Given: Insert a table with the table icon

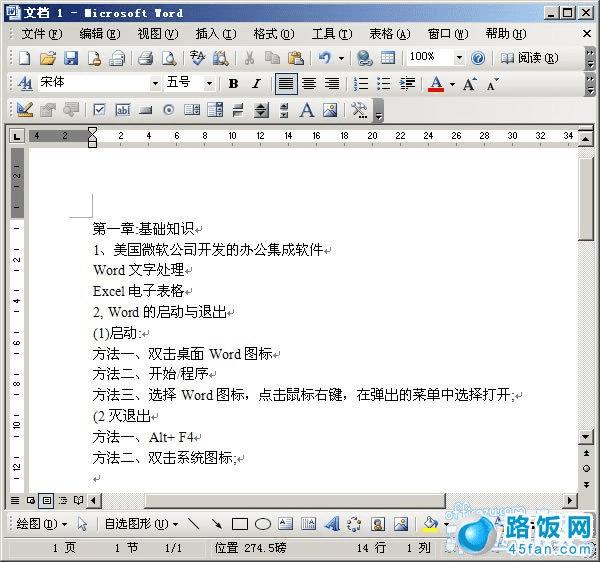Looking at the screenshot, I should pos(388,58).
